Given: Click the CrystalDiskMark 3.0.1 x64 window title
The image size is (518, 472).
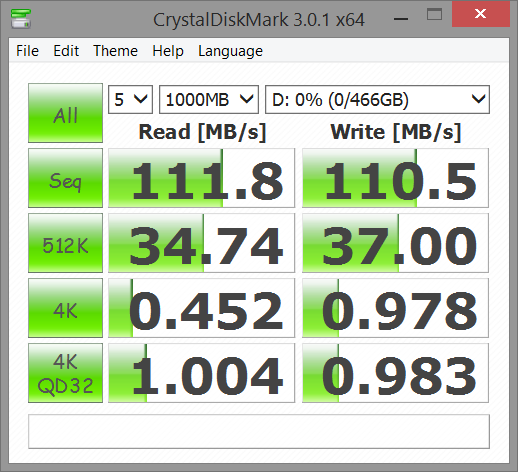Looking at the screenshot, I should click(259, 20).
